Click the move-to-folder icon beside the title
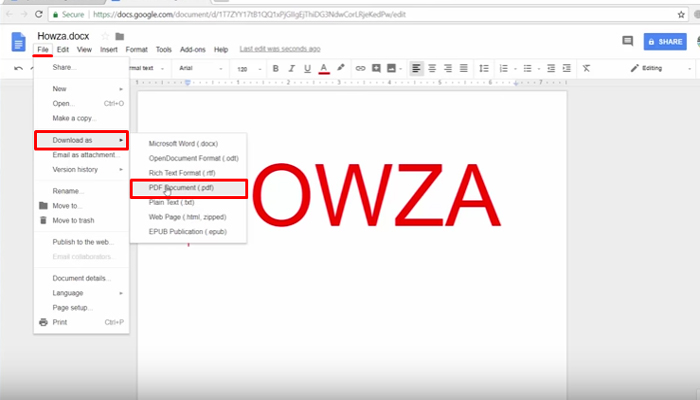Screen dimensions: 700x400 click(x=120, y=36)
